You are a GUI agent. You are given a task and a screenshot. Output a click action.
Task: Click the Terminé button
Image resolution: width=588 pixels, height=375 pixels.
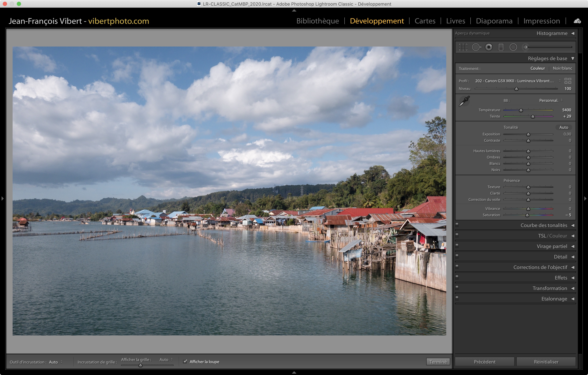(x=438, y=362)
